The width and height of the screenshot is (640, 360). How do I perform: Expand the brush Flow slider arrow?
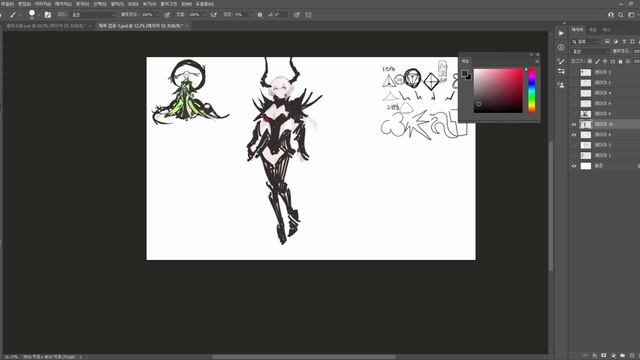[x=204, y=15]
